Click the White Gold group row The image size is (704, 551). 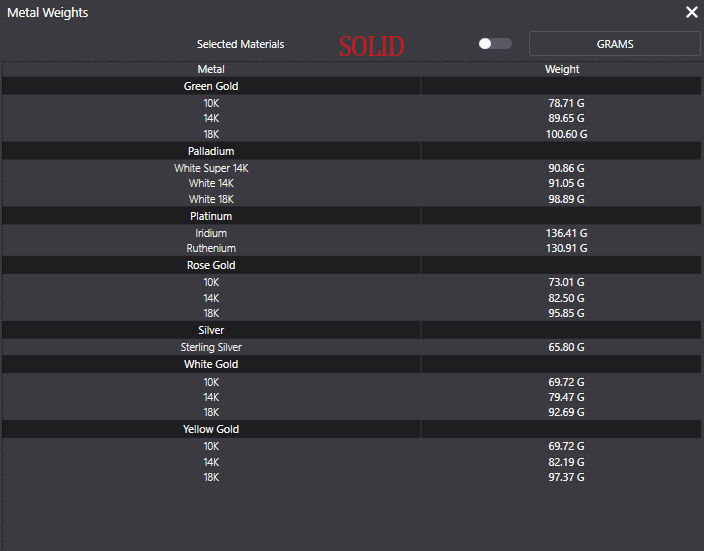[211, 364]
